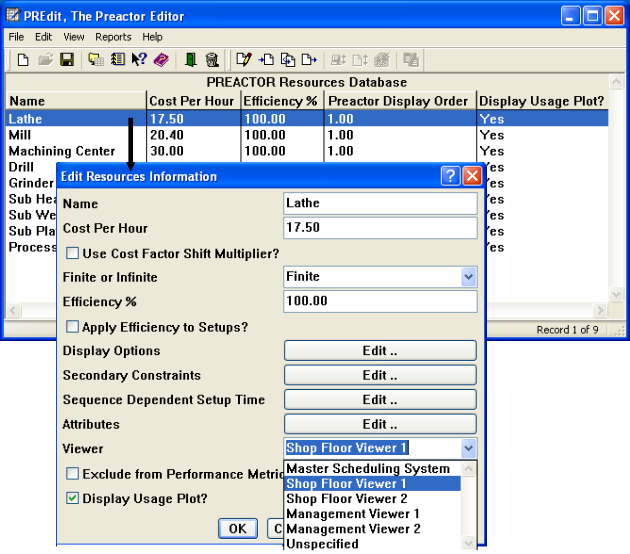Click main table vertical scroll-down arrow
Viewport: 630px width, 554px height.
tap(616, 294)
